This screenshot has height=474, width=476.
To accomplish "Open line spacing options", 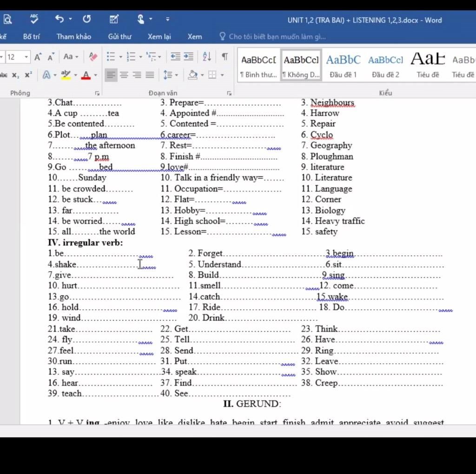I will 168,75.
